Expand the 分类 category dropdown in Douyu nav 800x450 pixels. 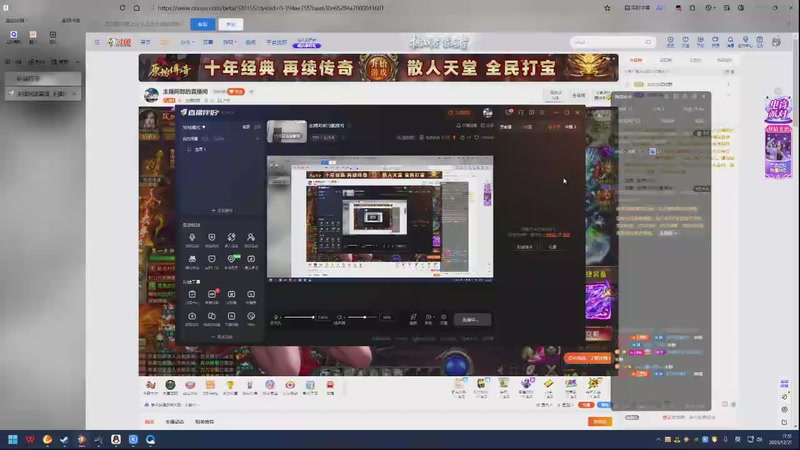pos(187,42)
